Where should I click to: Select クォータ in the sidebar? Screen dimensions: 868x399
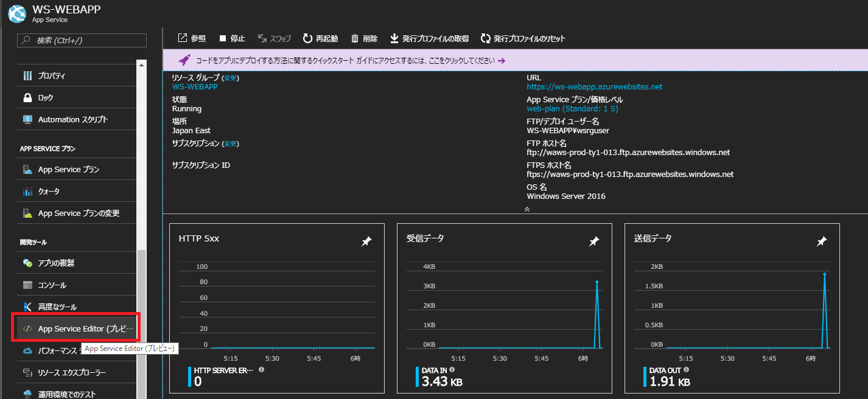click(x=77, y=192)
